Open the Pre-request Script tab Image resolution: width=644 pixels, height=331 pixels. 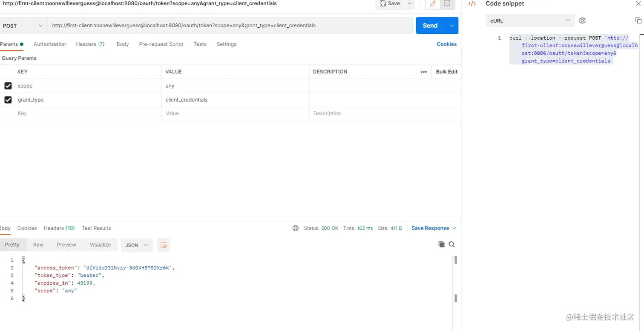(x=161, y=44)
